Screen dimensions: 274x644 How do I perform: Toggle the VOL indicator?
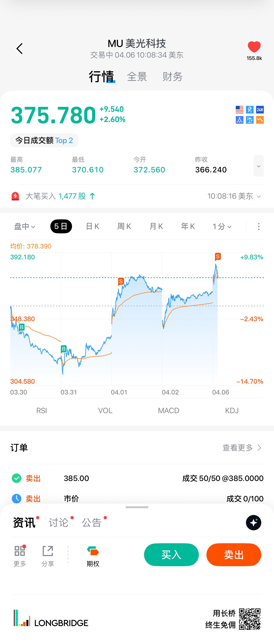(x=105, y=410)
